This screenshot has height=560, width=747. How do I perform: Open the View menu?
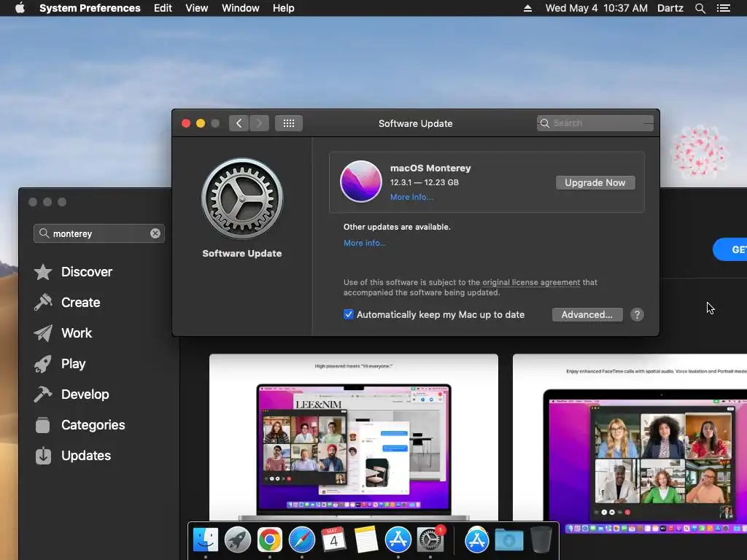click(197, 8)
